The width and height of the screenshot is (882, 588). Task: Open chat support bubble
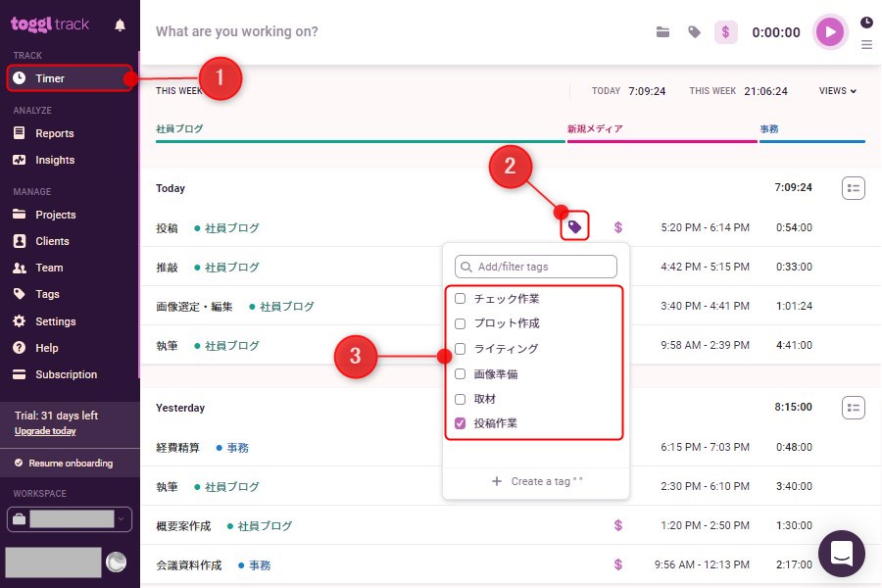[842, 554]
